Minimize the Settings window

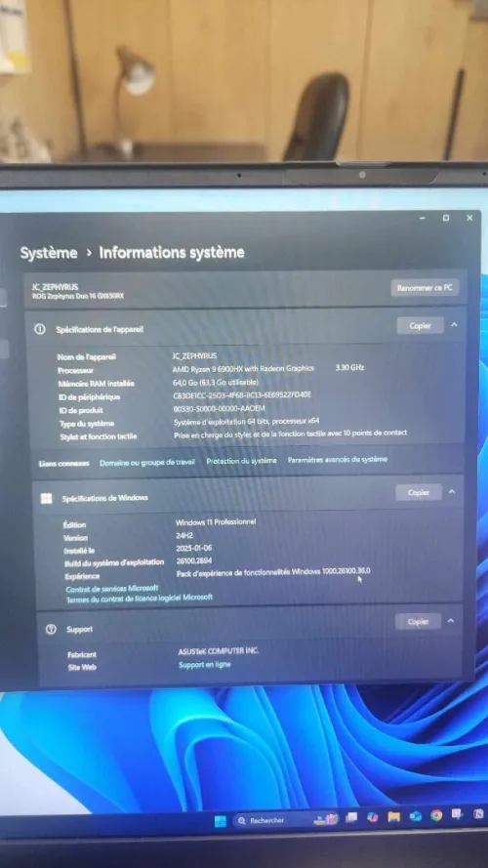click(423, 219)
